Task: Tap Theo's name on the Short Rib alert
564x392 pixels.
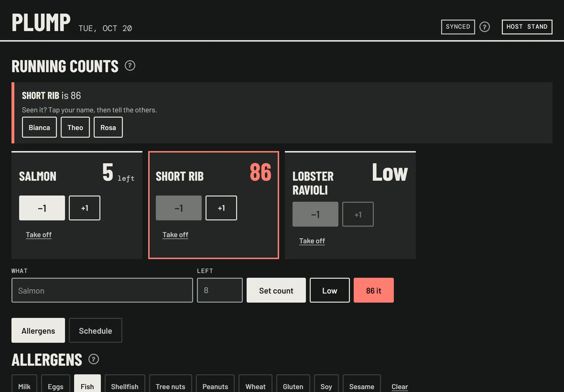Action: (75, 127)
